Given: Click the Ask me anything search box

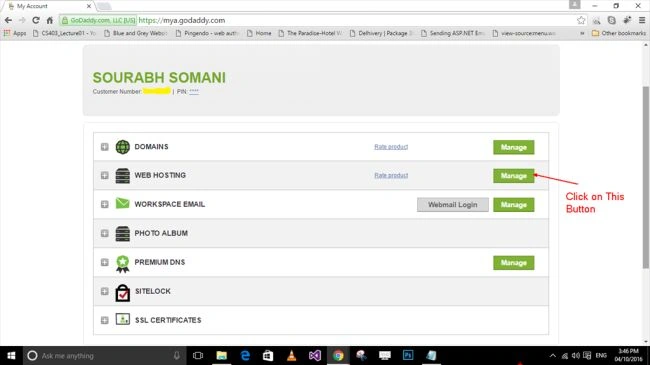Looking at the screenshot, I should click(104, 355).
